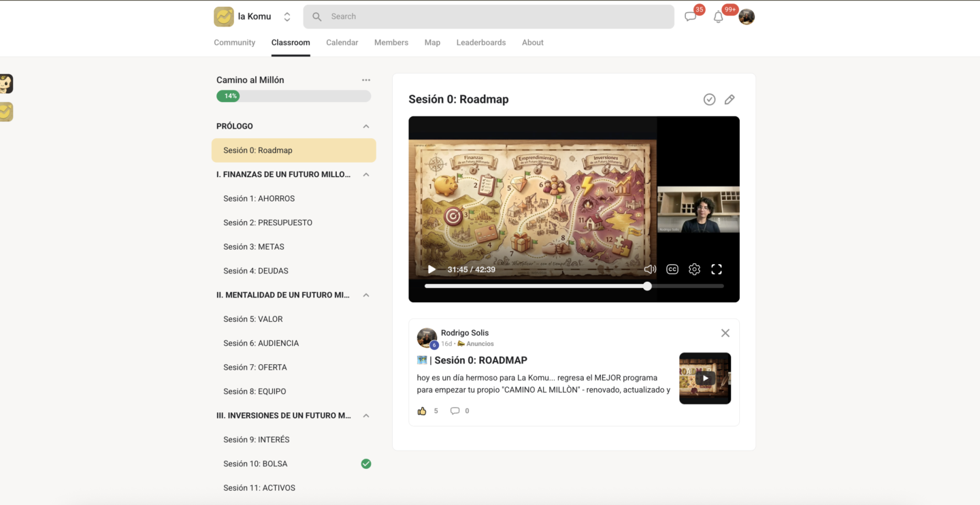Open the chat messages icon

[x=691, y=17]
